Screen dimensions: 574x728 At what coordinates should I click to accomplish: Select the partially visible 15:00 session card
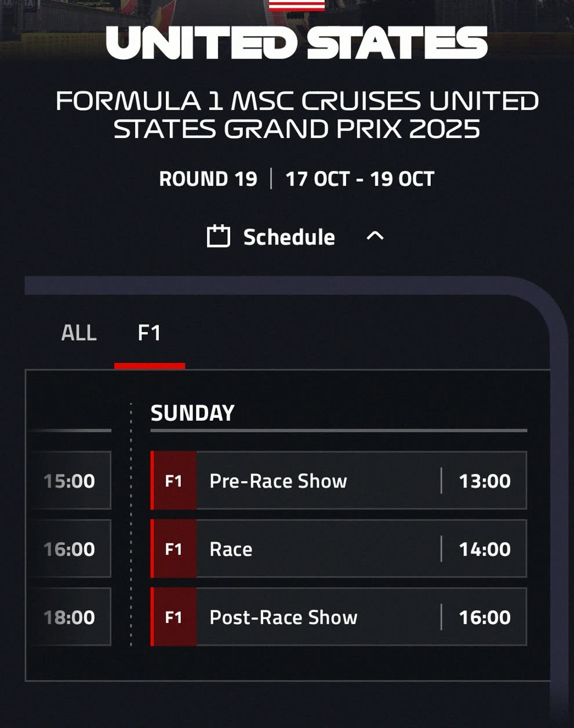(x=70, y=481)
